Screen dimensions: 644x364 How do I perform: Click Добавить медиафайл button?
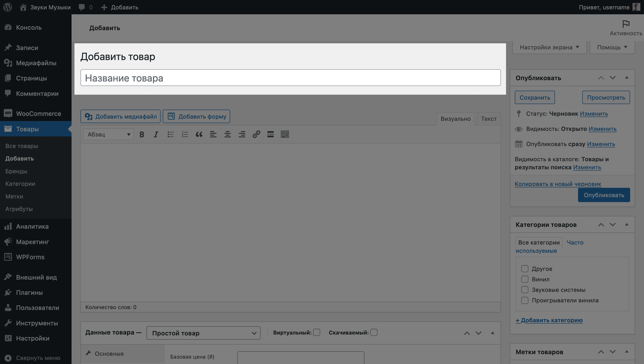pos(120,117)
